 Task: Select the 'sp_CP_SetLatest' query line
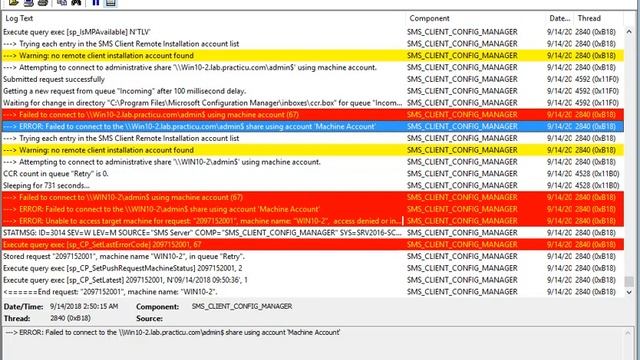click(313, 280)
